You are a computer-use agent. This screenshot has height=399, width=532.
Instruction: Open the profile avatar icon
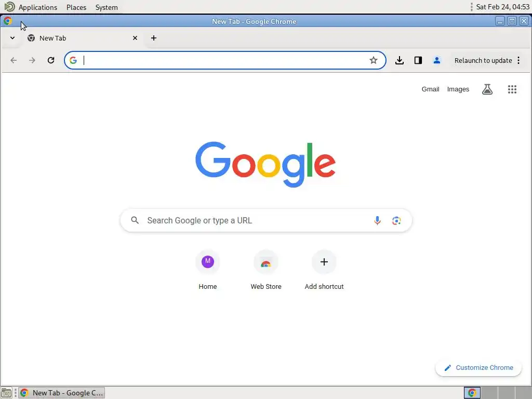point(436,60)
